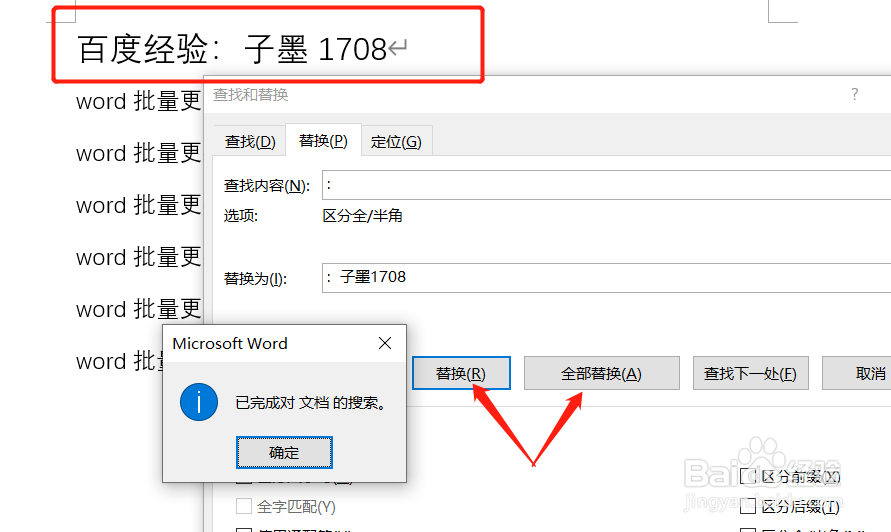
Task: Select the 替换(P) tab
Action: pyautogui.click(x=323, y=140)
